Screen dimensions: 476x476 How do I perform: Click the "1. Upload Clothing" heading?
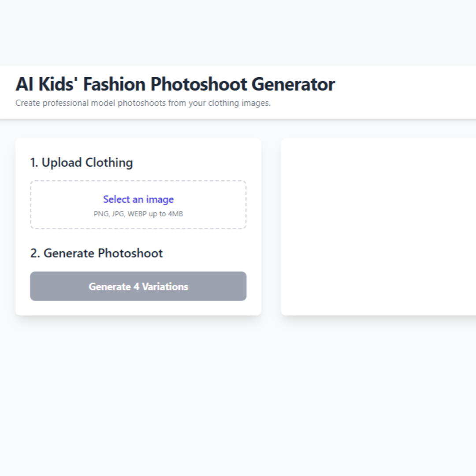(x=81, y=163)
